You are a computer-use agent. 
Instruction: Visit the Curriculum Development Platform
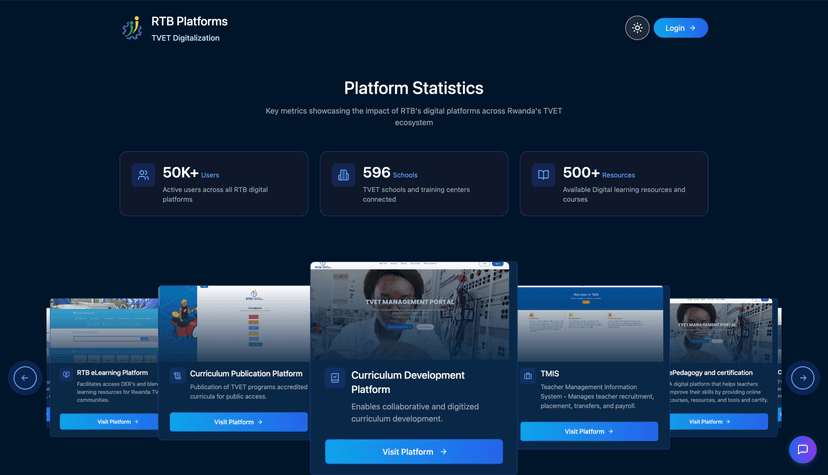413,452
